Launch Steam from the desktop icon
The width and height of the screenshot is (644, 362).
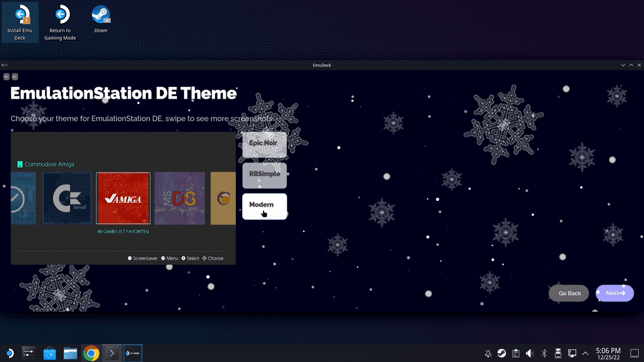coord(100,20)
